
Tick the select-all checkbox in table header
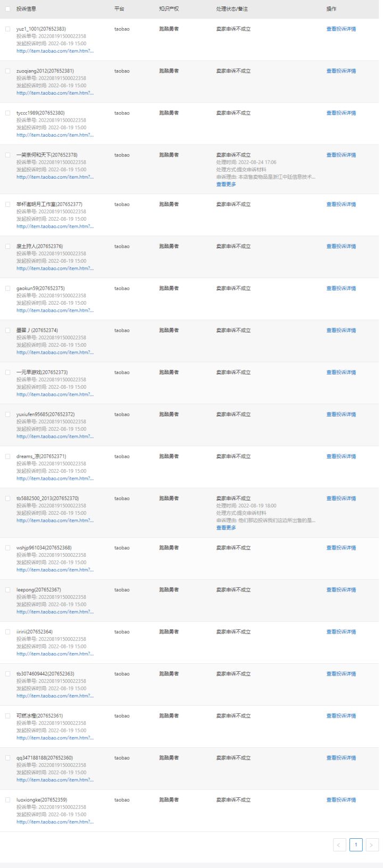(7, 9)
